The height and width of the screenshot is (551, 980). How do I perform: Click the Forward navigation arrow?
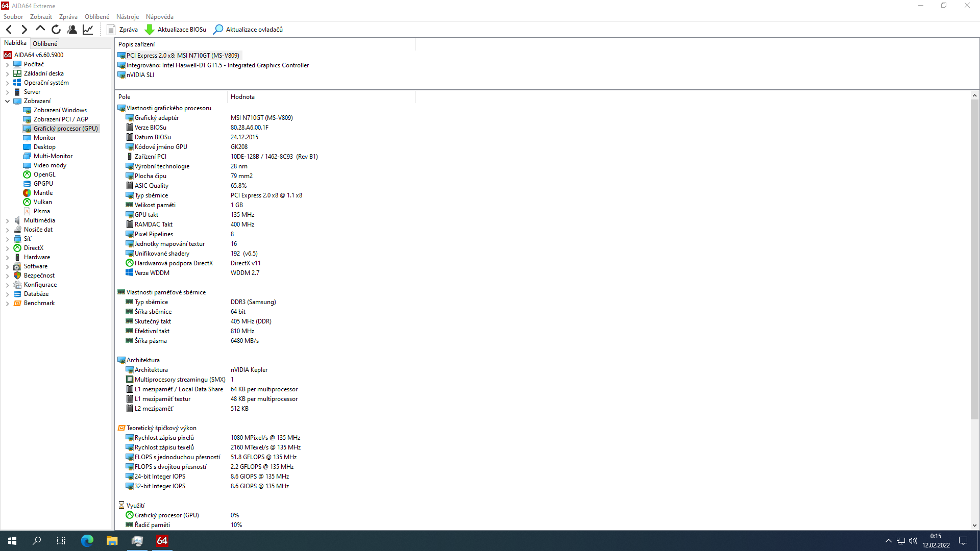(24, 30)
